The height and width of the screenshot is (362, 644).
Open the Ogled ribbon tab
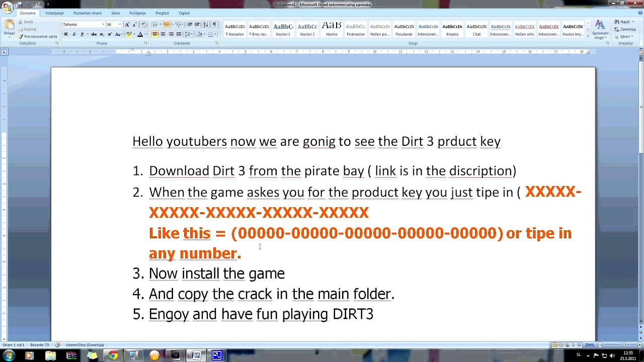pyautogui.click(x=184, y=13)
